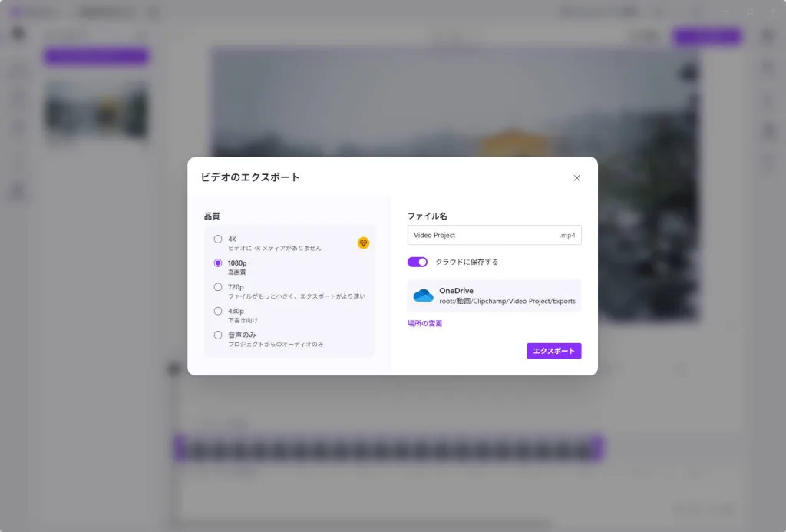Select the 720p quality radio button

(x=217, y=286)
